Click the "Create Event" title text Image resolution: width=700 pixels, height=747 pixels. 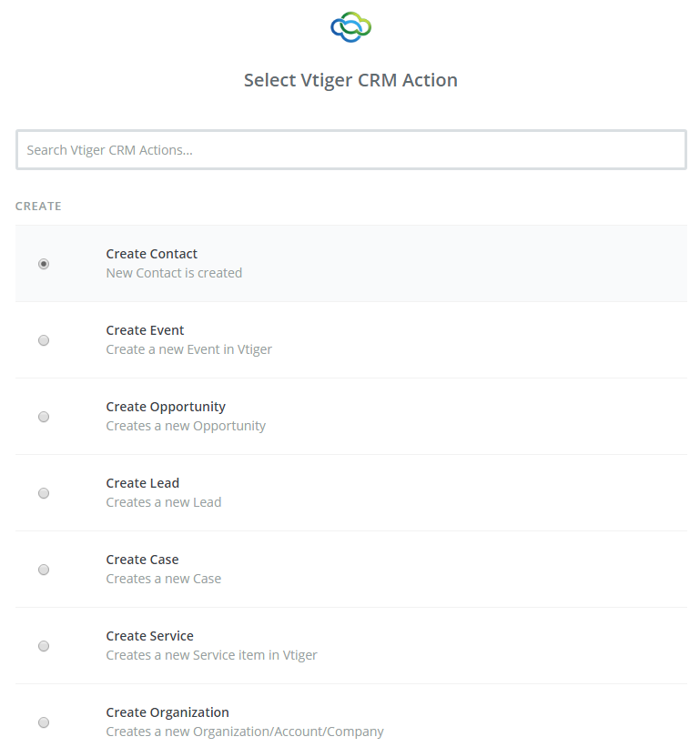point(145,330)
